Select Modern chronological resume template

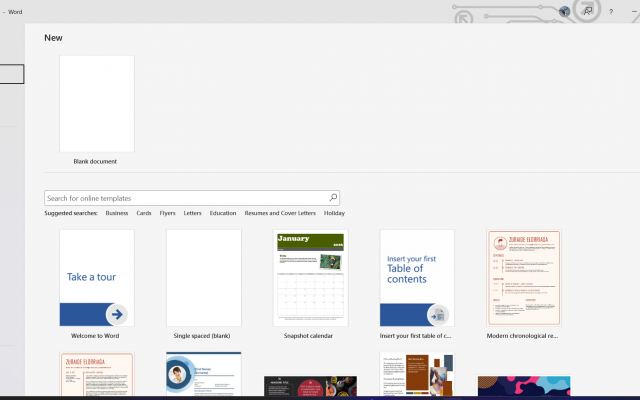pos(524,278)
